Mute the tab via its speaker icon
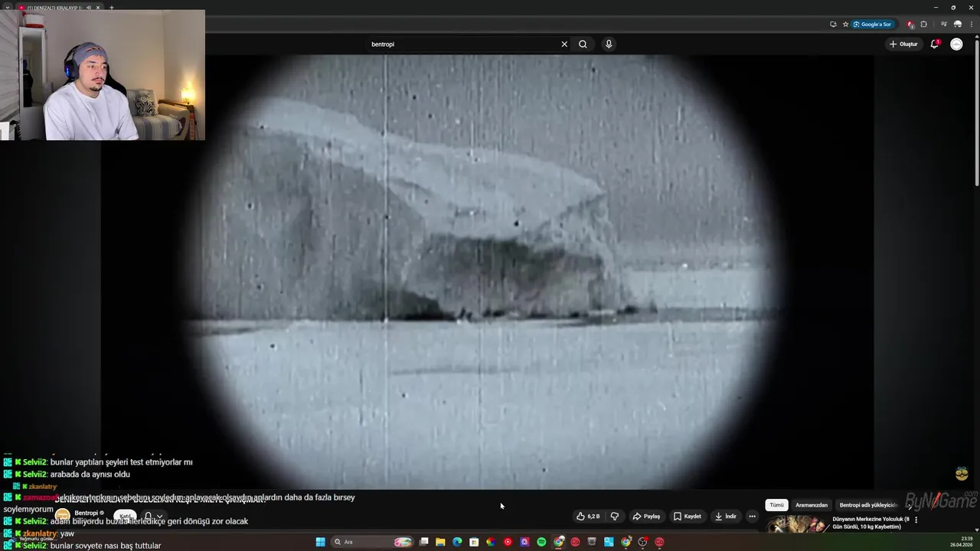Image resolution: width=980 pixels, height=551 pixels. 89,8
